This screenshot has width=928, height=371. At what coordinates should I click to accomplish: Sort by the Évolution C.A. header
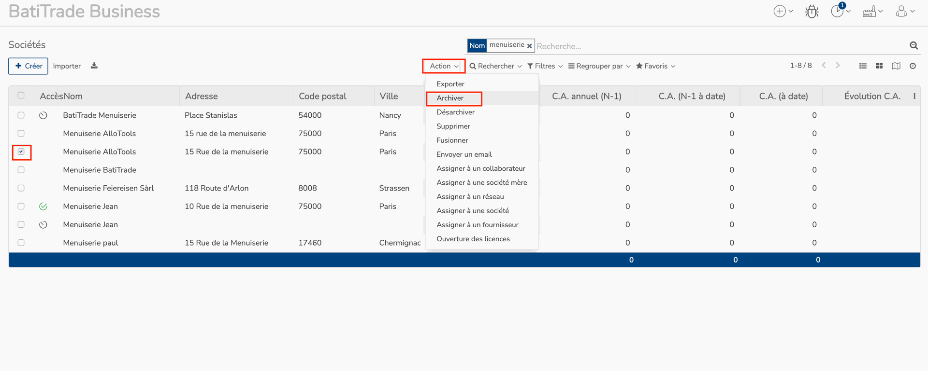872,96
